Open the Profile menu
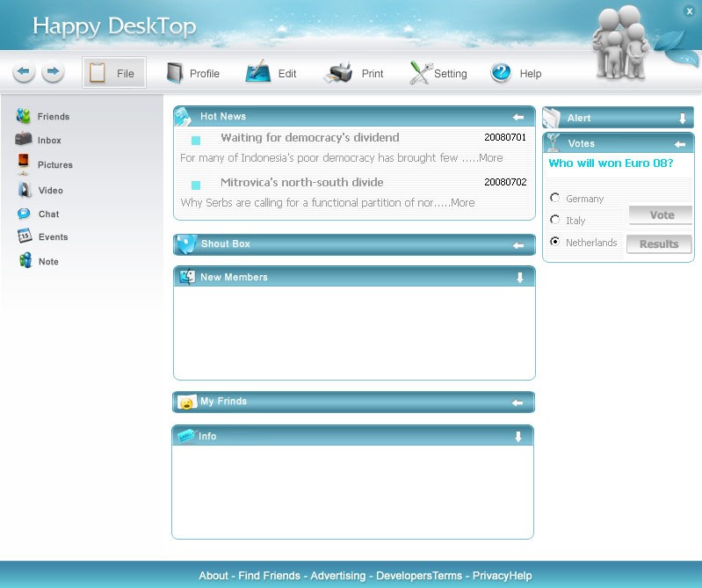Viewport: 702px width, 588px height. coord(193,74)
